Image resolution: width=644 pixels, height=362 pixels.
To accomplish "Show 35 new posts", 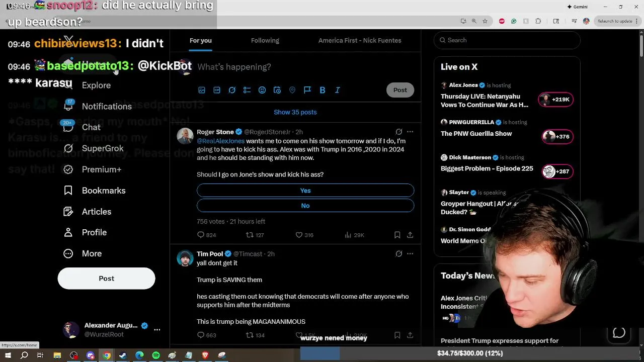I will coord(295,112).
